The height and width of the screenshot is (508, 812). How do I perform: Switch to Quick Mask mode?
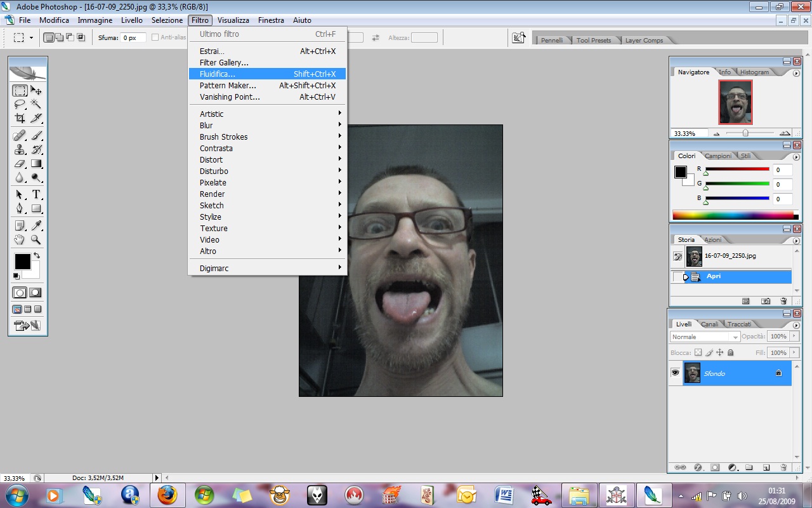tap(36, 293)
